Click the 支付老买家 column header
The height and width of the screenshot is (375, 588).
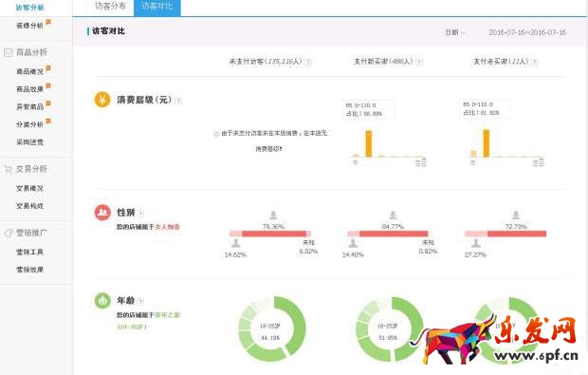501,62
